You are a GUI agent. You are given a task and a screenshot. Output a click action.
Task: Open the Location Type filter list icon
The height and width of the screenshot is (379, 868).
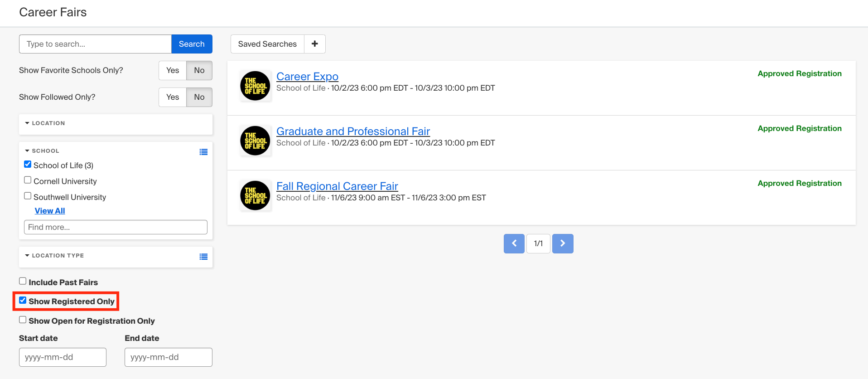click(x=204, y=257)
